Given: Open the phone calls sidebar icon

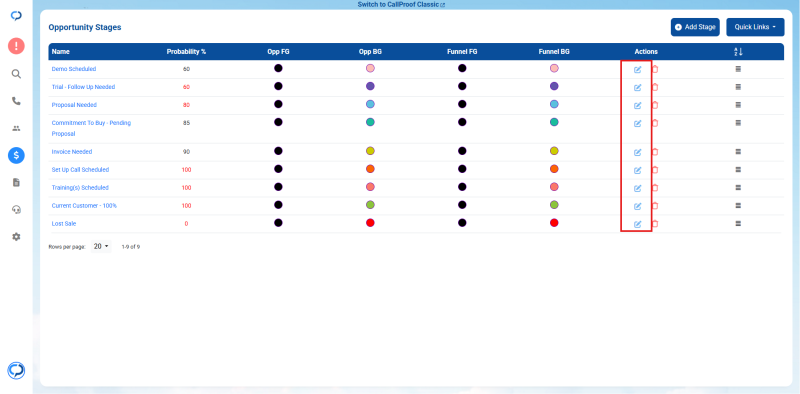Looking at the screenshot, I should point(16,101).
